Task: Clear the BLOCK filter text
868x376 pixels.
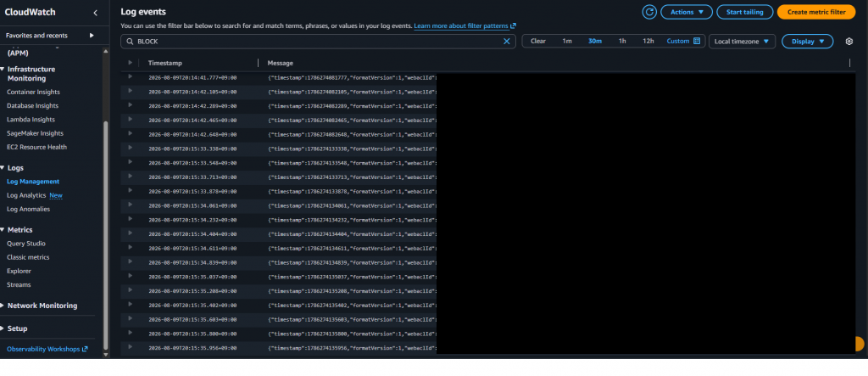Action: coord(507,41)
